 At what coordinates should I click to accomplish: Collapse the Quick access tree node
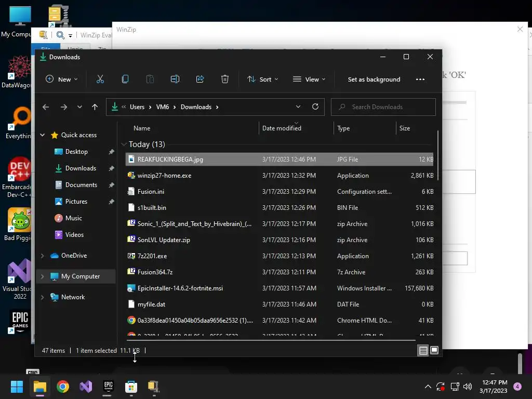tap(43, 135)
